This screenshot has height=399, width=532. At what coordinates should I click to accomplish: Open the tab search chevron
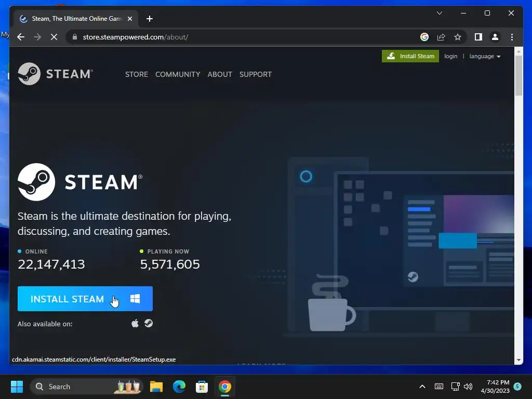(440, 13)
